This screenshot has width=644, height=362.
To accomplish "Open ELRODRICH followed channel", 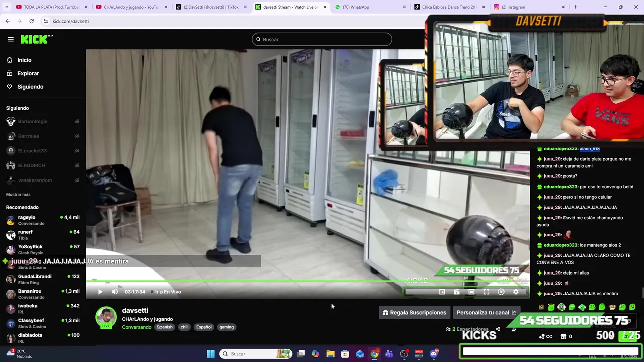I will coord(42,165).
